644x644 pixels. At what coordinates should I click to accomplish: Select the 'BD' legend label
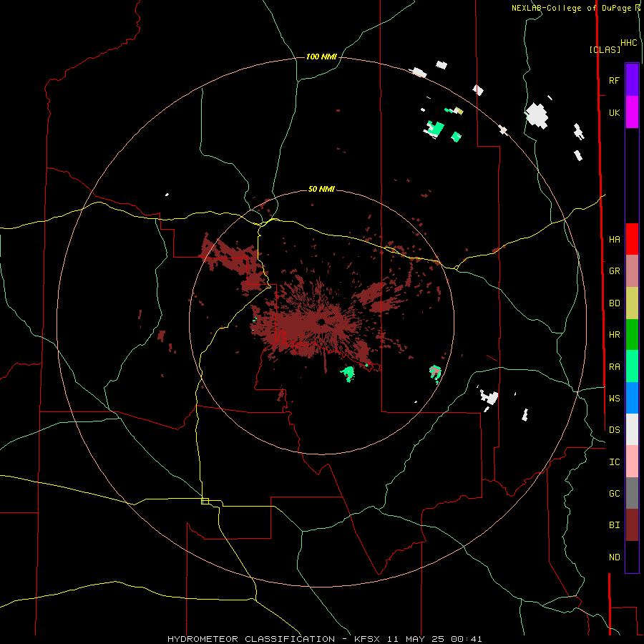[x=614, y=303]
